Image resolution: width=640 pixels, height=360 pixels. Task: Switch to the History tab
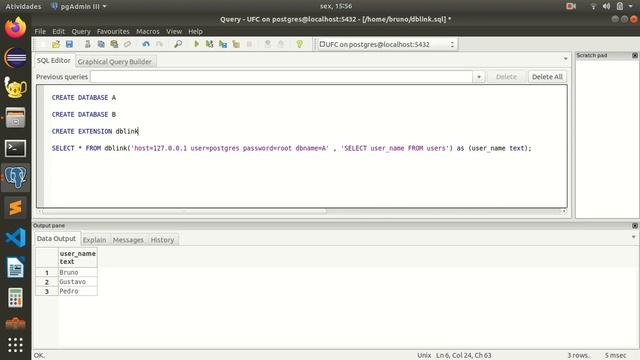coord(162,240)
